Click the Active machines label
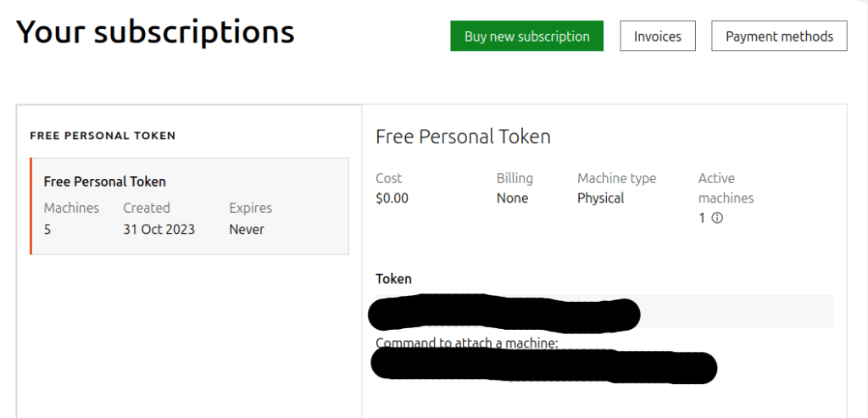 [x=726, y=188]
